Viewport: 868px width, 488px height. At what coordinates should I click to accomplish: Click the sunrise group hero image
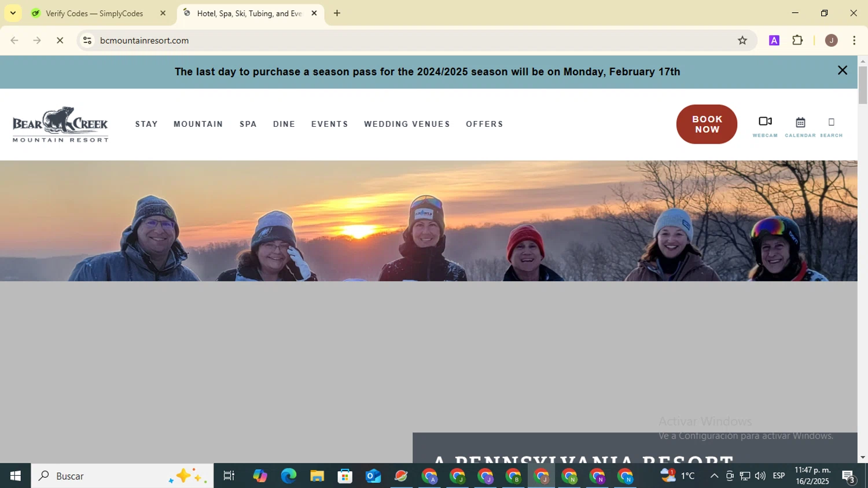[428, 221]
